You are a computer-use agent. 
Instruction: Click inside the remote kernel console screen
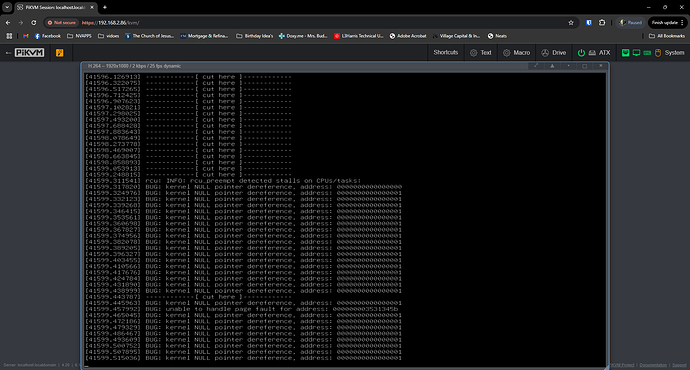345,219
